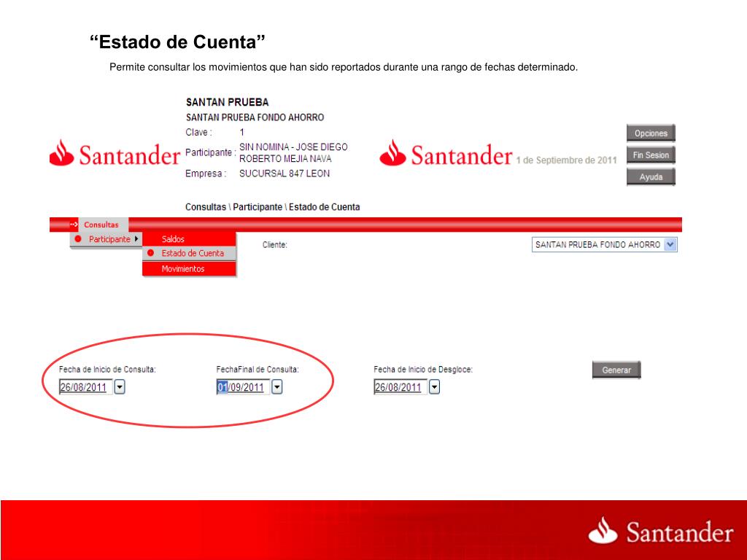Click the Fecha de Inicio de Desgloce date field
Image resolution: width=747 pixels, height=560 pixels.
[400, 386]
